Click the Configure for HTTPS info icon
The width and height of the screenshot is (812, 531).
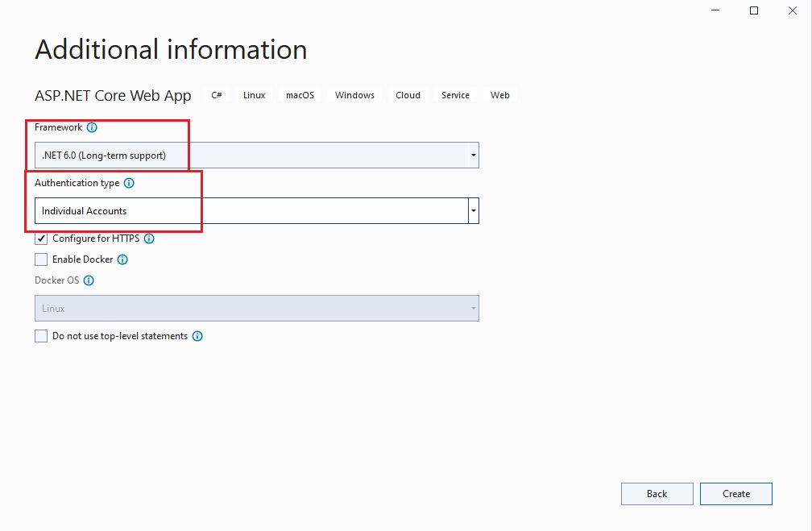click(149, 239)
